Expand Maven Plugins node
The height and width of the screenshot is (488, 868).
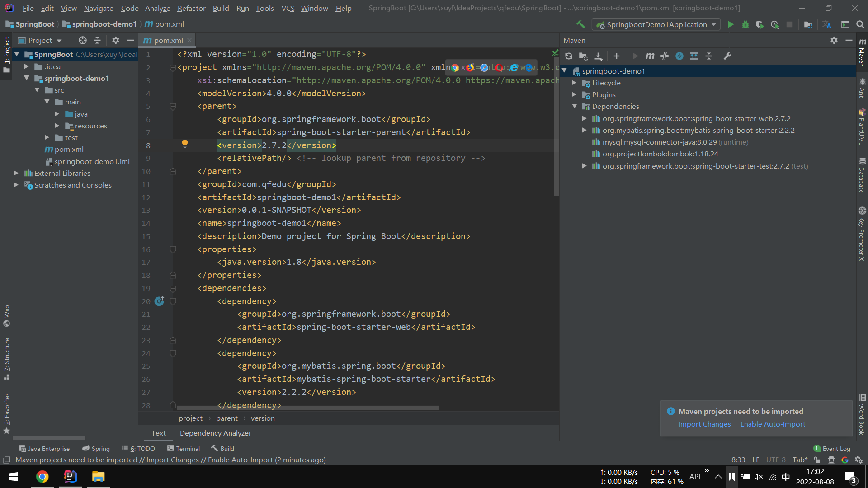[574, 94]
